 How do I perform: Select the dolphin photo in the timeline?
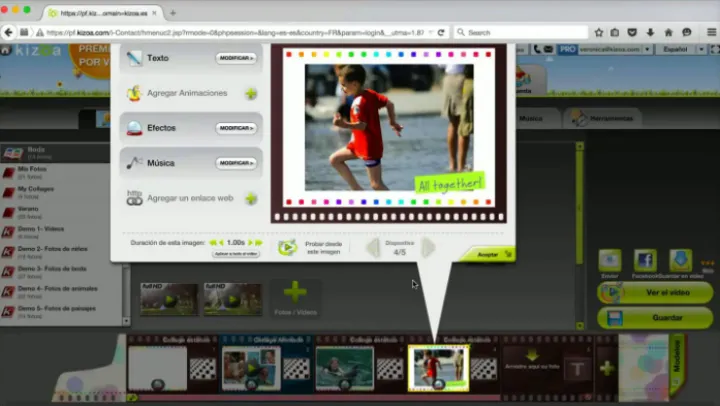pyautogui.click(x=344, y=367)
